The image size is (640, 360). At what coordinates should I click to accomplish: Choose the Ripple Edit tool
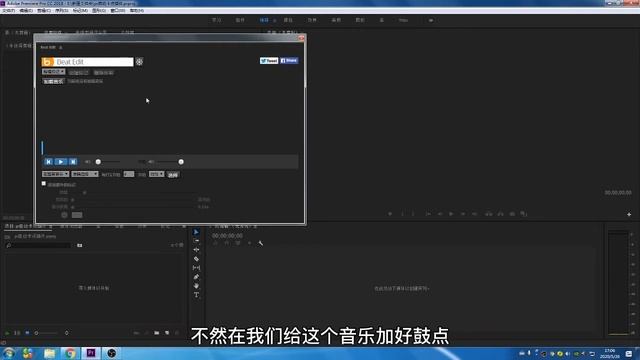(196, 250)
